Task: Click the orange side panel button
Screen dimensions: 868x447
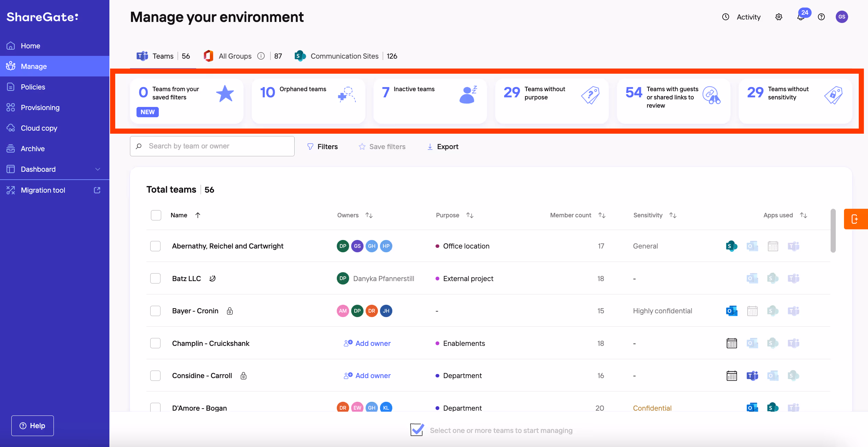Action: [x=855, y=219]
